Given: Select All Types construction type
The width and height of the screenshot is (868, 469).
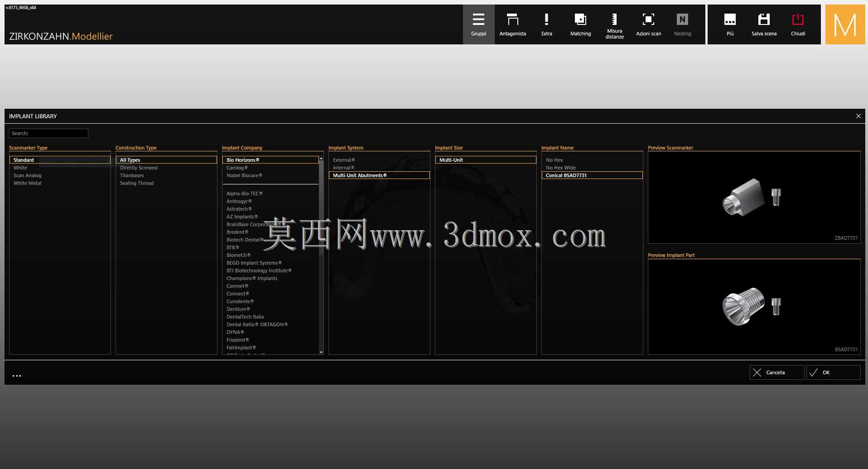Looking at the screenshot, I should pyautogui.click(x=166, y=160).
